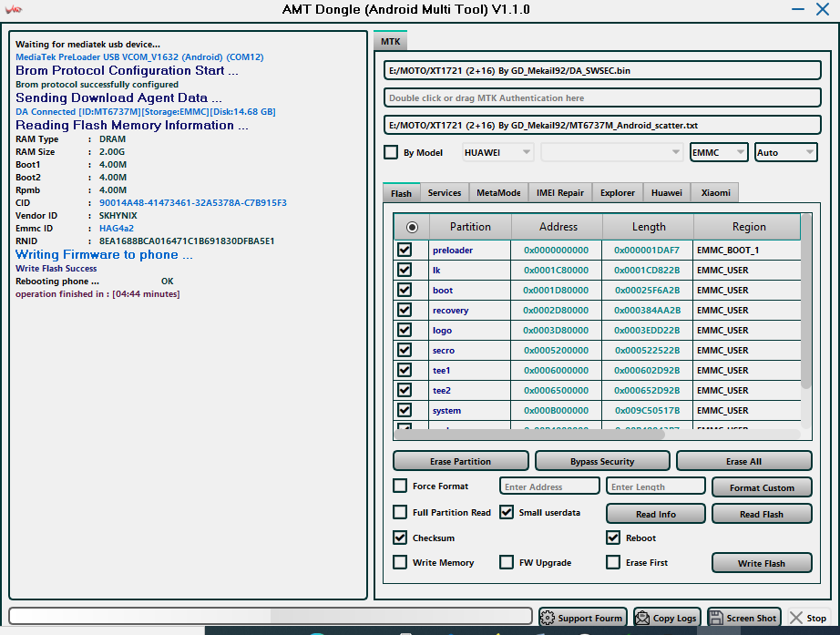Image resolution: width=840 pixels, height=635 pixels.
Task: Open the MetaMode tab
Action: click(x=498, y=192)
